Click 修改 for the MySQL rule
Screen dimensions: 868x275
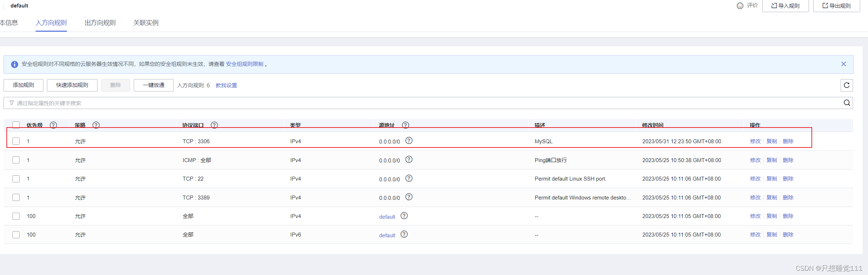[755, 141]
